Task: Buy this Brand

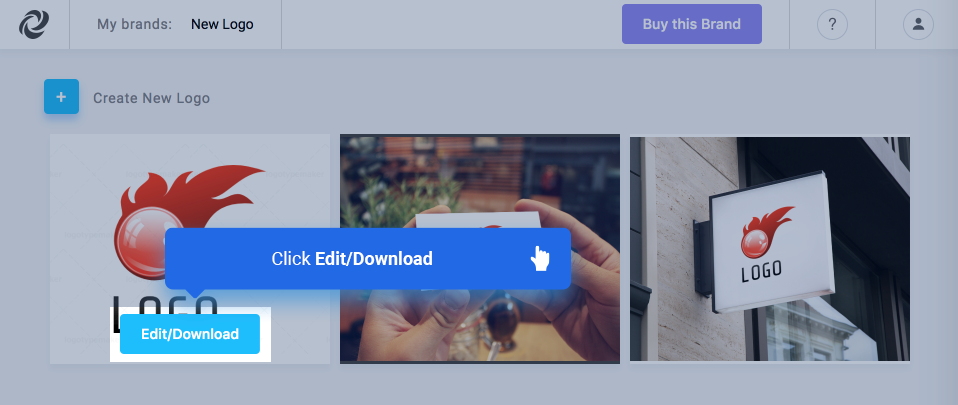Action: click(x=692, y=24)
